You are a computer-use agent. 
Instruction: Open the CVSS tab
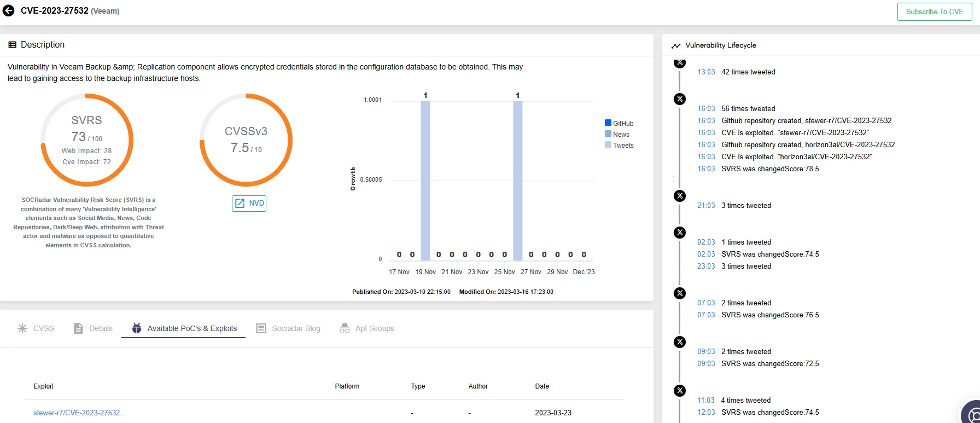(x=36, y=328)
